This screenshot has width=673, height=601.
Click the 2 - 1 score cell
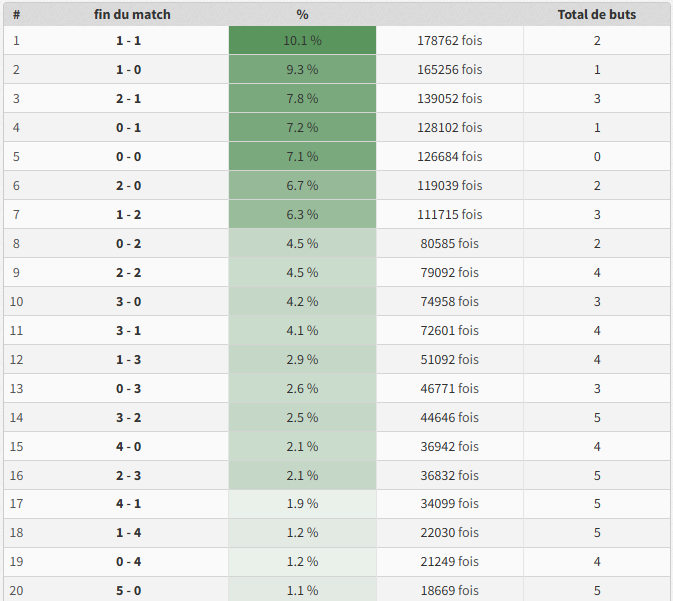click(128, 99)
